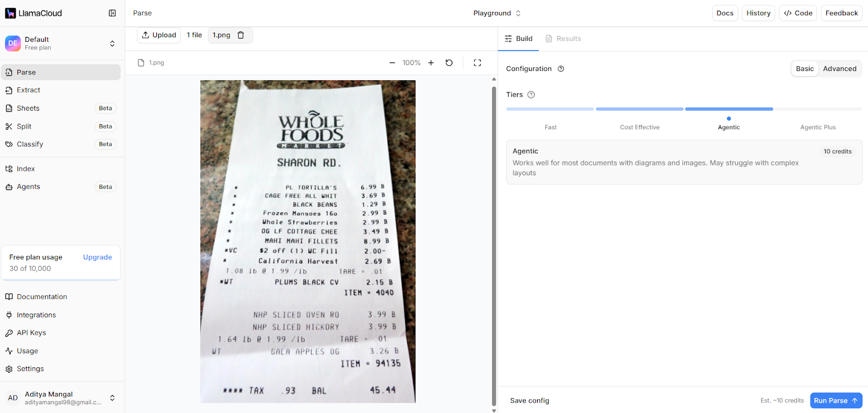Rotate the document preview

[449, 63]
